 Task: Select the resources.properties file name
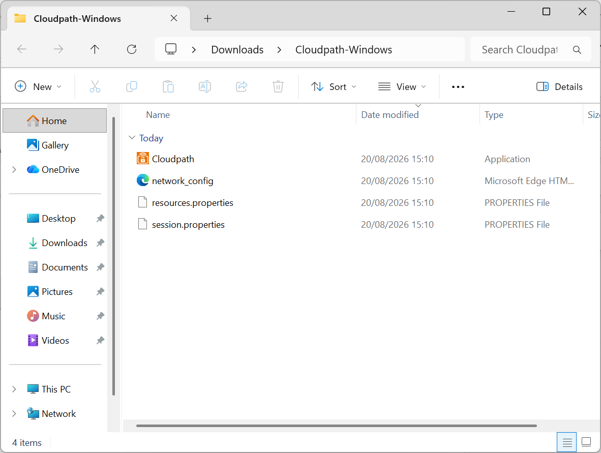click(x=192, y=202)
